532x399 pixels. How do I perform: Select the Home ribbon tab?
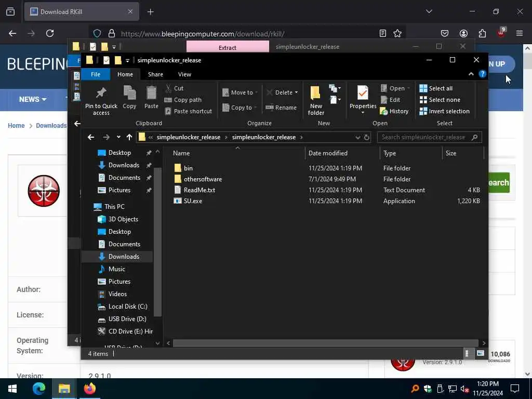coord(125,74)
